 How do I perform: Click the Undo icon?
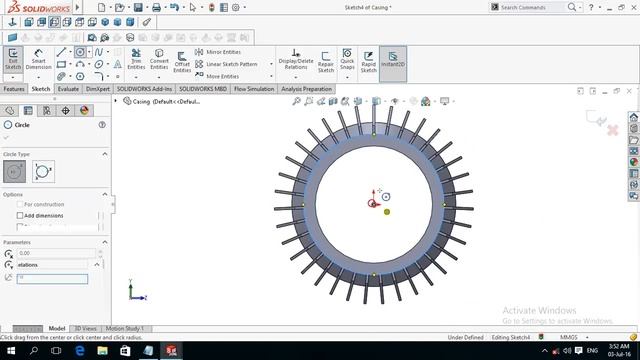174,7
